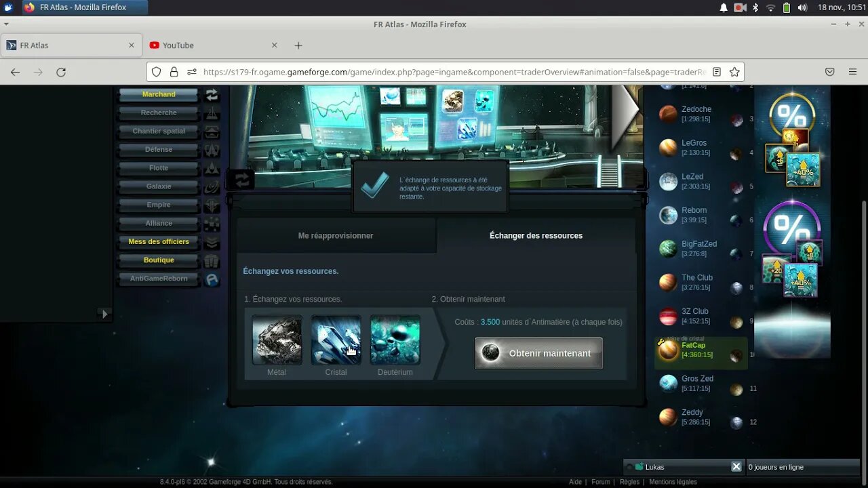Open gold percent bonus ring icon
Viewport: 868px width, 488px height.
click(792, 115)
